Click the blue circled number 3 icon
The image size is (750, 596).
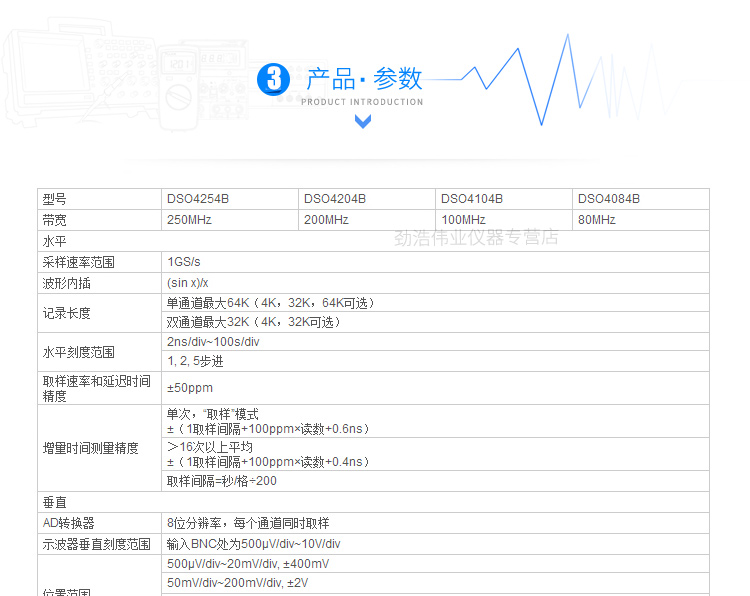point(273,79)
